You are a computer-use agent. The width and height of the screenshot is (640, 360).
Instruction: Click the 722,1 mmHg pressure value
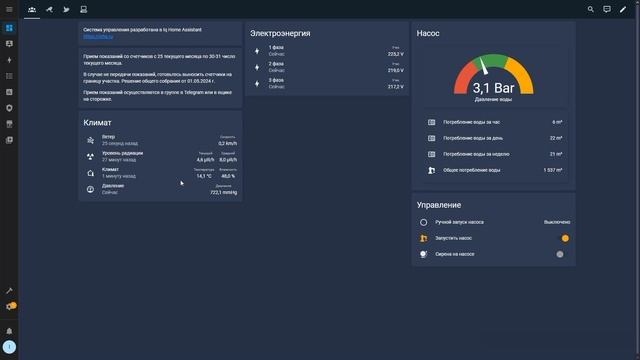click(x=223, y=193)
